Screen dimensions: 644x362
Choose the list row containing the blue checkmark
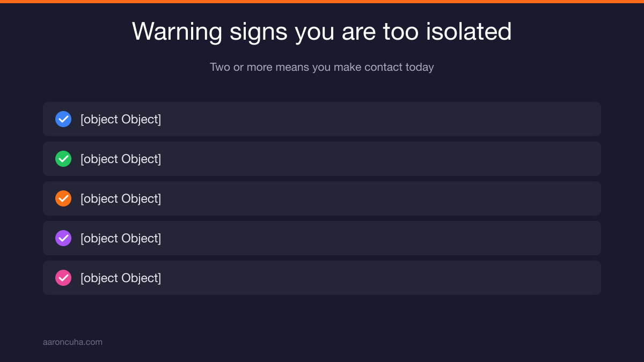point(322,119)
